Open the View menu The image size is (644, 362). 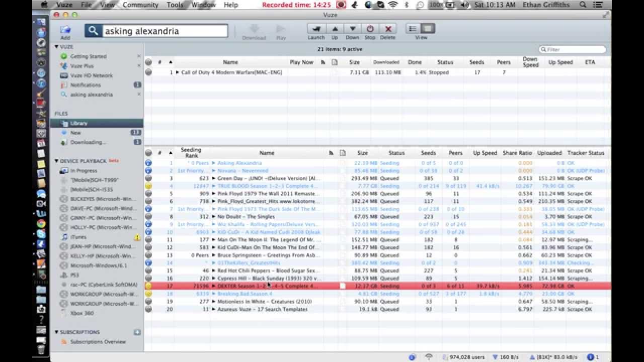point(107,5)
